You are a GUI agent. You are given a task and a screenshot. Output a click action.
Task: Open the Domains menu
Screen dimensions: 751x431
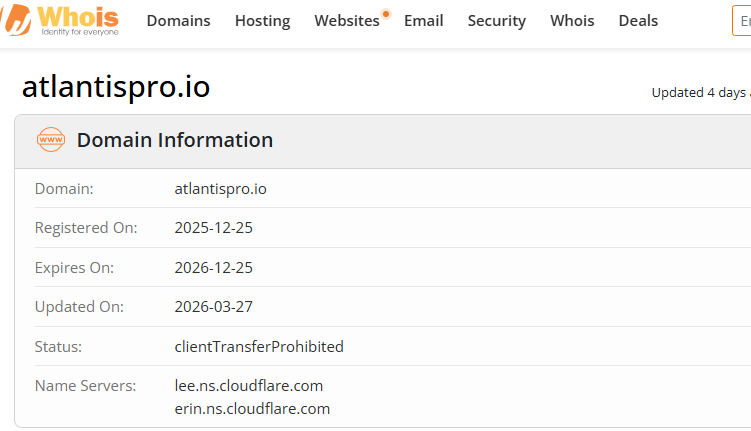[178, 21]
